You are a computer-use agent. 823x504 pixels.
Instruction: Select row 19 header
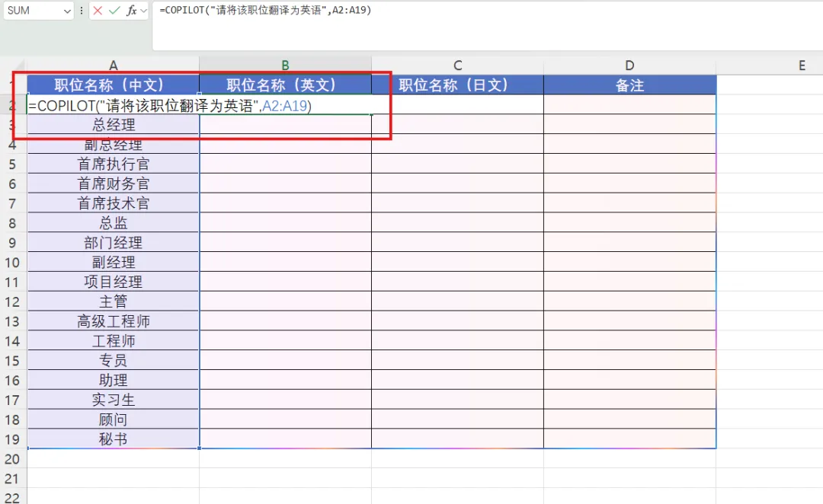coord(13,439)
